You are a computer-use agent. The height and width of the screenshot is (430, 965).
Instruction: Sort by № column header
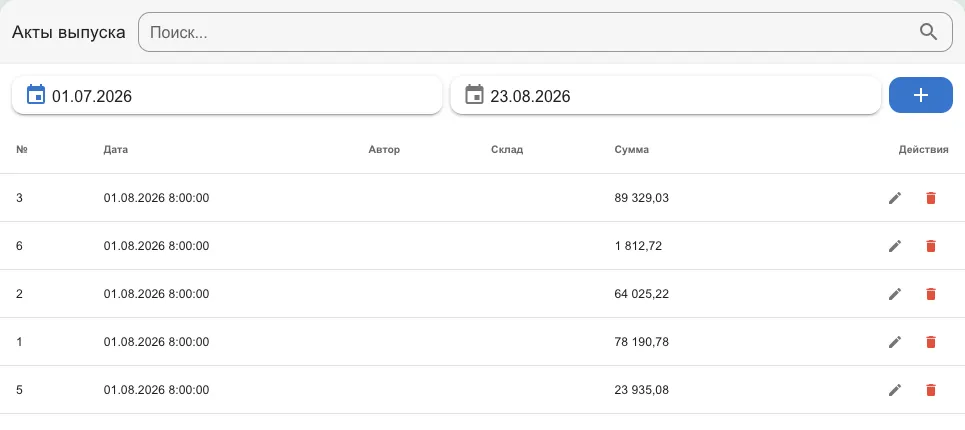(22, 149)
